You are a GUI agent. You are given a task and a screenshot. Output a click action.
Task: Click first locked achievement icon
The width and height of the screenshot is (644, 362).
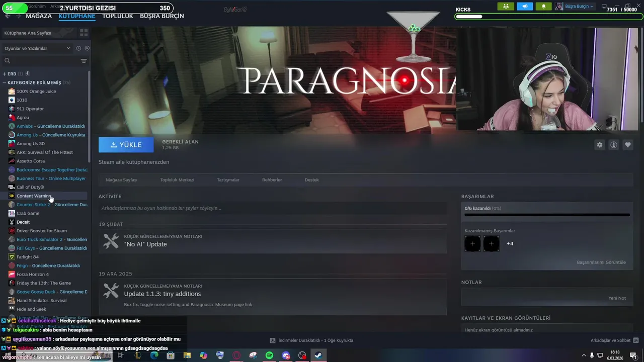click(x=472, y=244)
